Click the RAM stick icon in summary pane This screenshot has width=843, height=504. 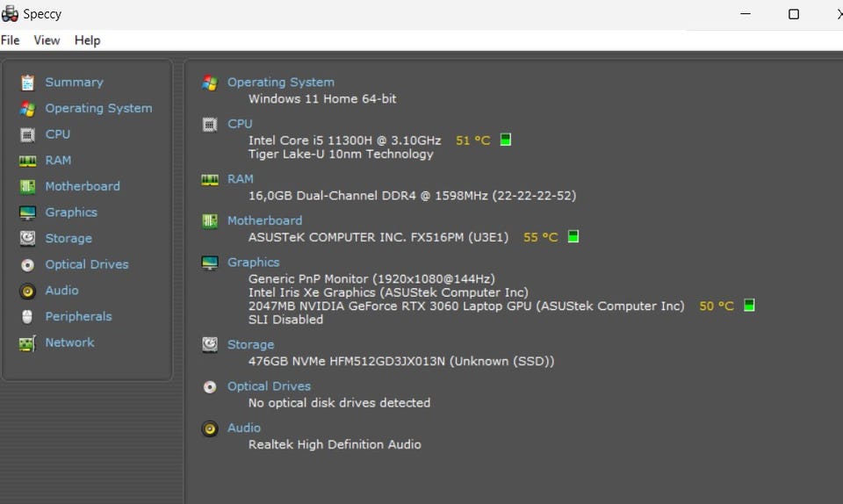click(x=210, y=180)
